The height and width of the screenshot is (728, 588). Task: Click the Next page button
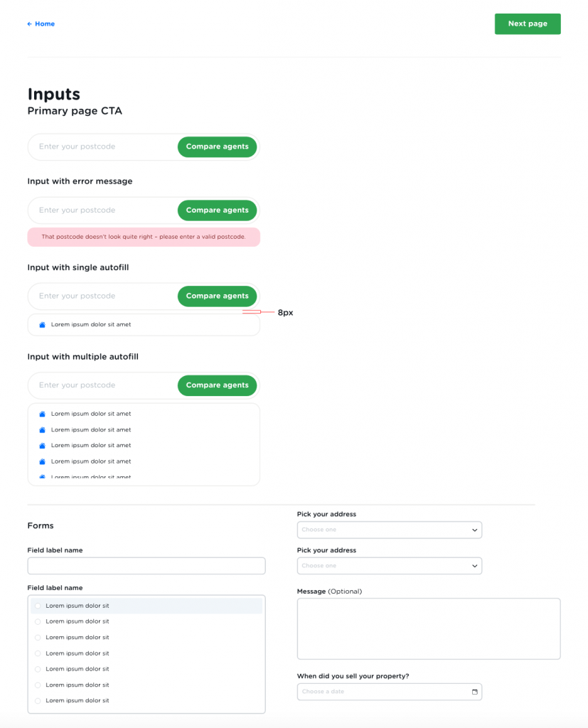point(528,23)
